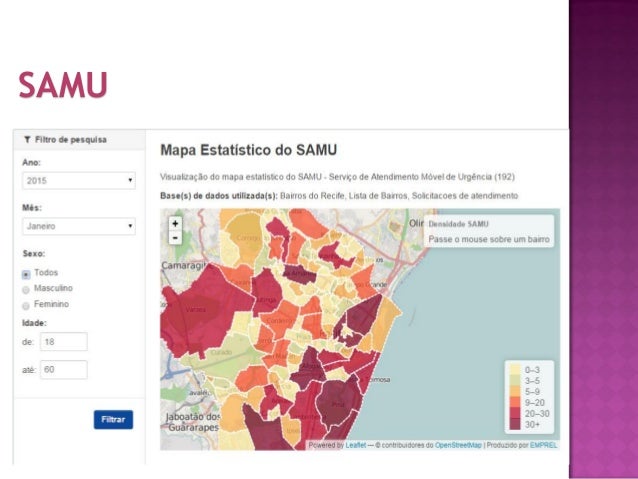Click the Filtro de pesquisa panel header

pyautogui.click(x=79, y=140)
